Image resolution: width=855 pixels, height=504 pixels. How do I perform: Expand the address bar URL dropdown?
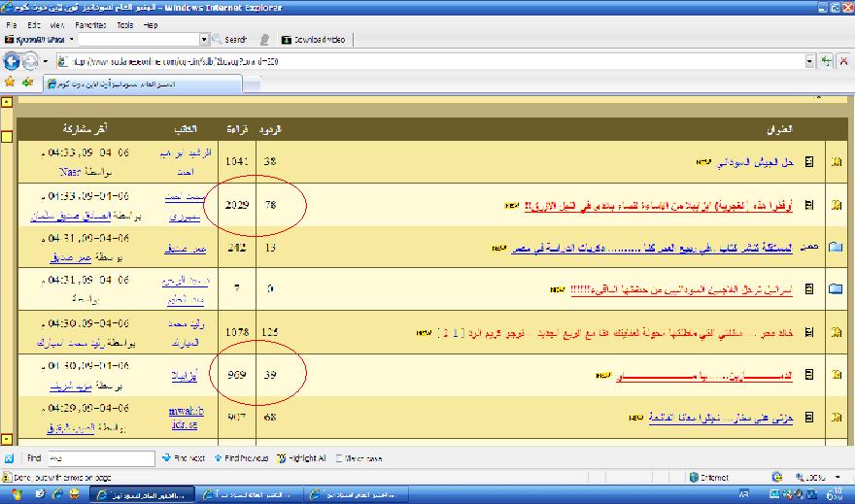(809, 60)
